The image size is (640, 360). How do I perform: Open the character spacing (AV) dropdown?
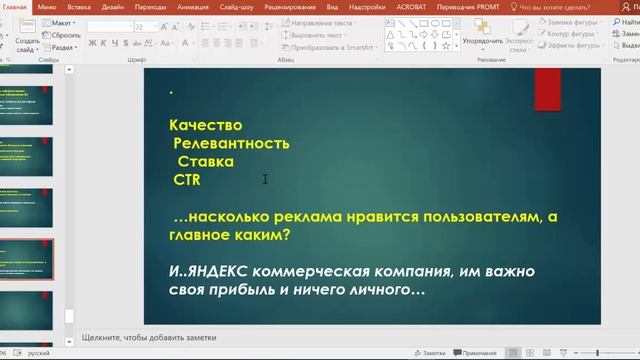150,43
